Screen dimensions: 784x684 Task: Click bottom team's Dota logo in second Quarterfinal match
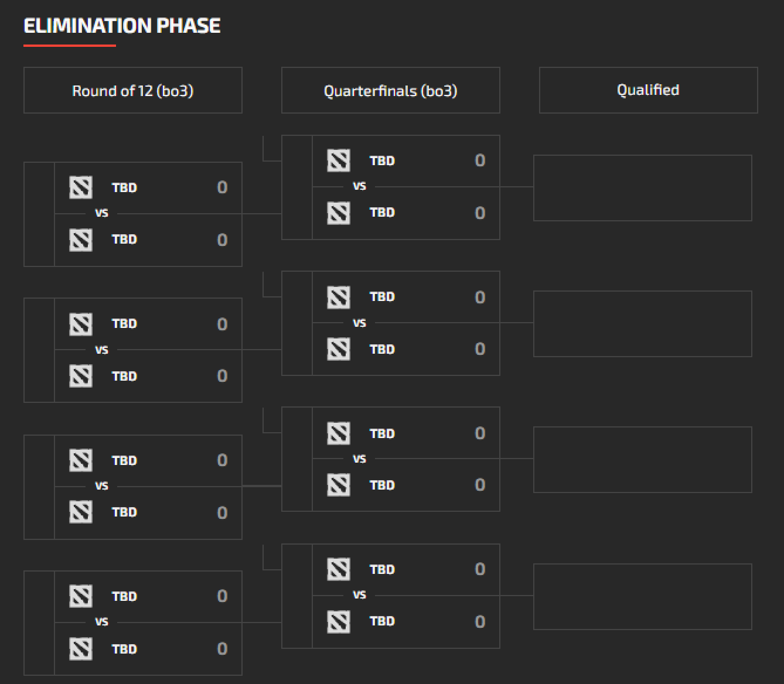coord(339,349)
